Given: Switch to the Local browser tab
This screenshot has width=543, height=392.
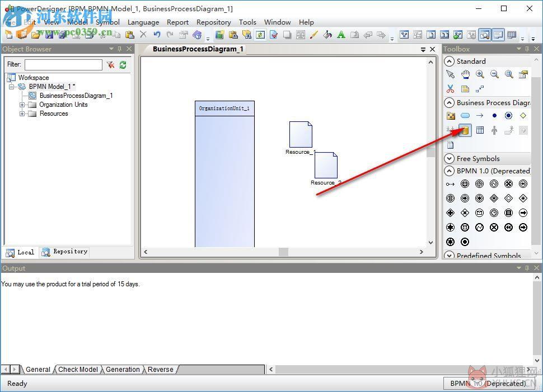Looking at the screenshot, I should 20,252.
